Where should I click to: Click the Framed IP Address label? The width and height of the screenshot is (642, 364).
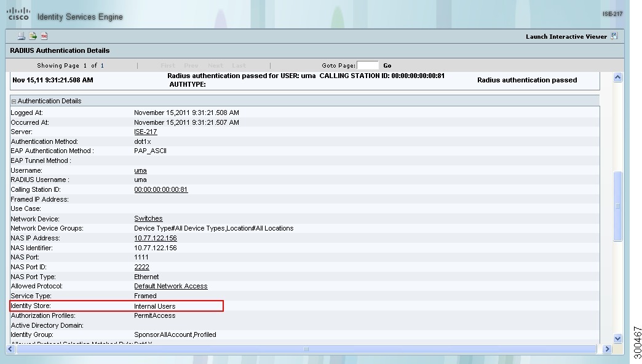click(39, 199)
